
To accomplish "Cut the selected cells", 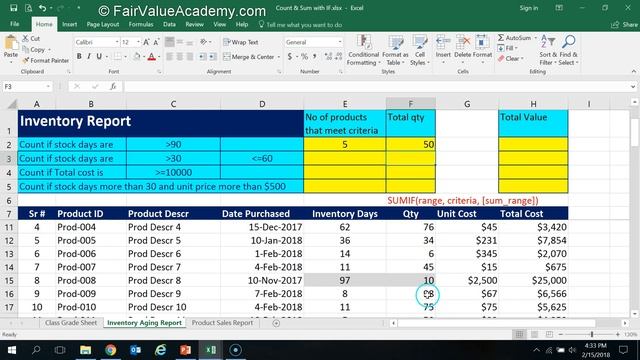I will (x=31, y=38).
